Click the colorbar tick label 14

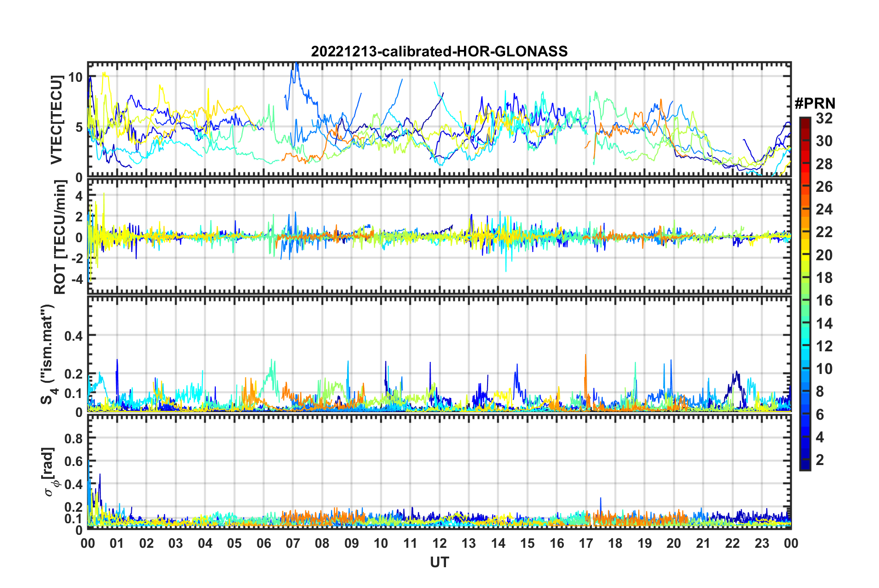(x=824, y=324)
